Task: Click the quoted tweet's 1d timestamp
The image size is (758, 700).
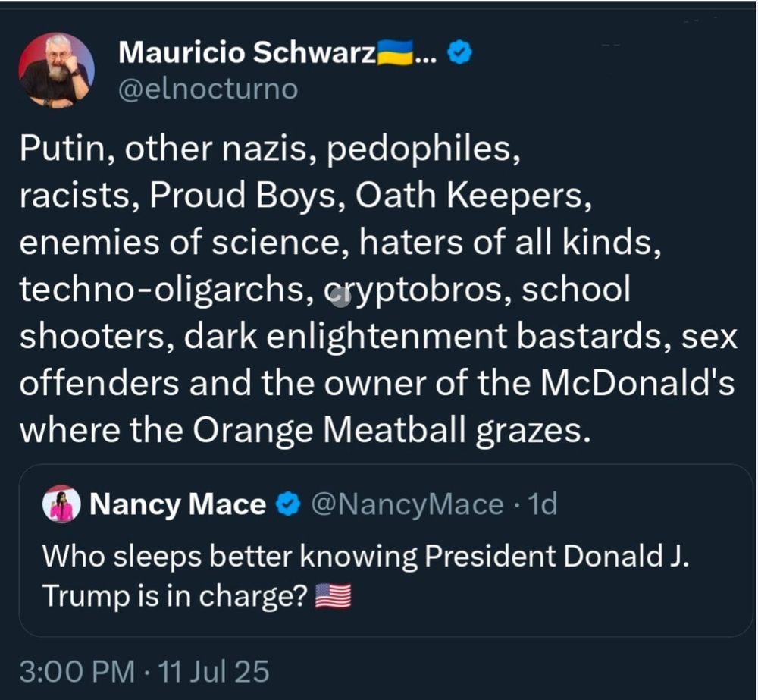Action: click(x=542, y=504)
